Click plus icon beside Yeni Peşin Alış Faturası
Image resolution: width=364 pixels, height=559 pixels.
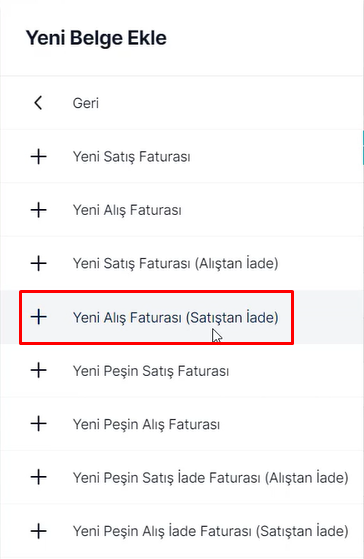39,424
